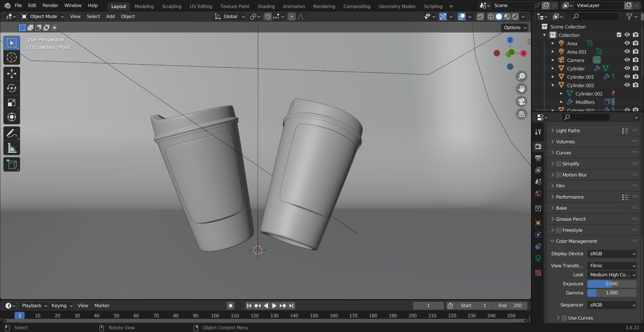This screenshot has height=332, width=644.
Task: Hide Camera in viewport via eye icon
Action: pos(627,60)
